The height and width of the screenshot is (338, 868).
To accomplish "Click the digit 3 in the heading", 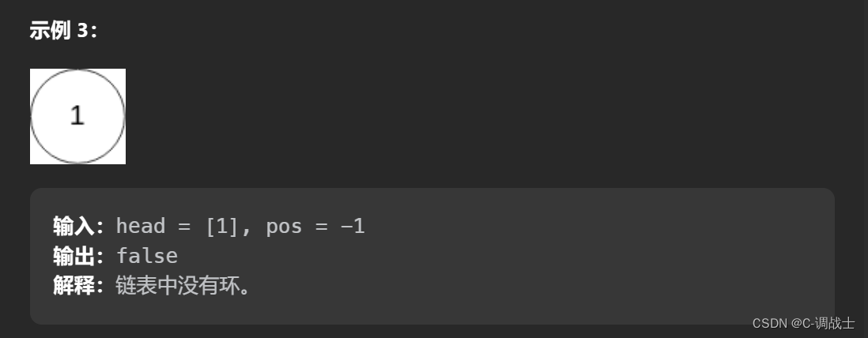I will tap(82, 31).
